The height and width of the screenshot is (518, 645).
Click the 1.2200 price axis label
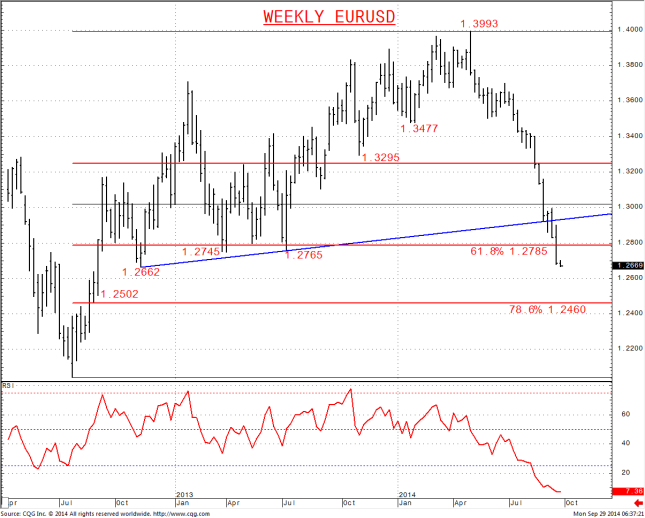coord(630,349)
